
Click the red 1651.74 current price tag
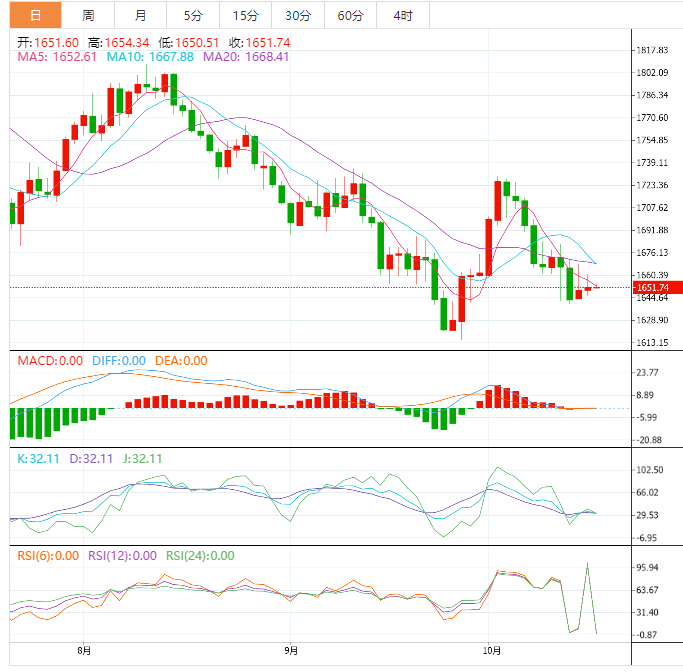pos(657,287)
